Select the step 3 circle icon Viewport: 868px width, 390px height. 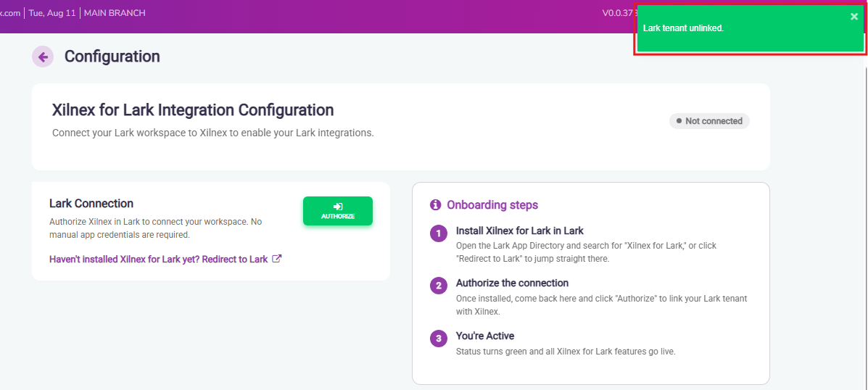pos(439,339)
